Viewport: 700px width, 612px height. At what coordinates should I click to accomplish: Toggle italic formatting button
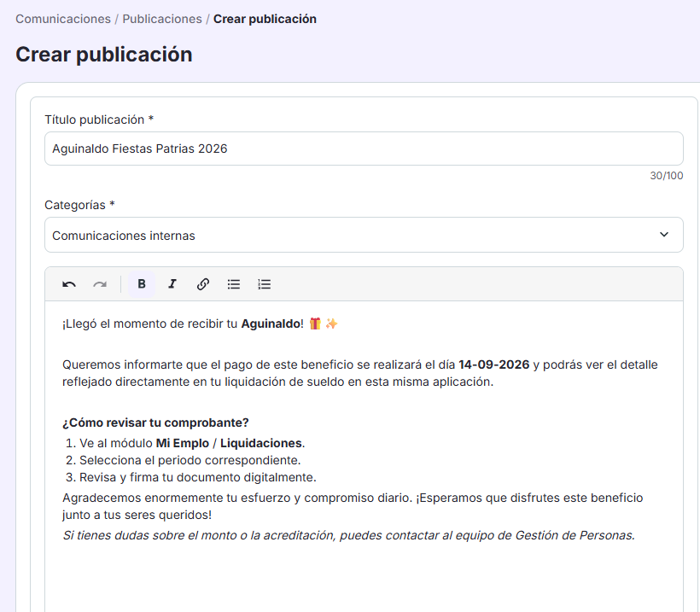pos(172,284)
